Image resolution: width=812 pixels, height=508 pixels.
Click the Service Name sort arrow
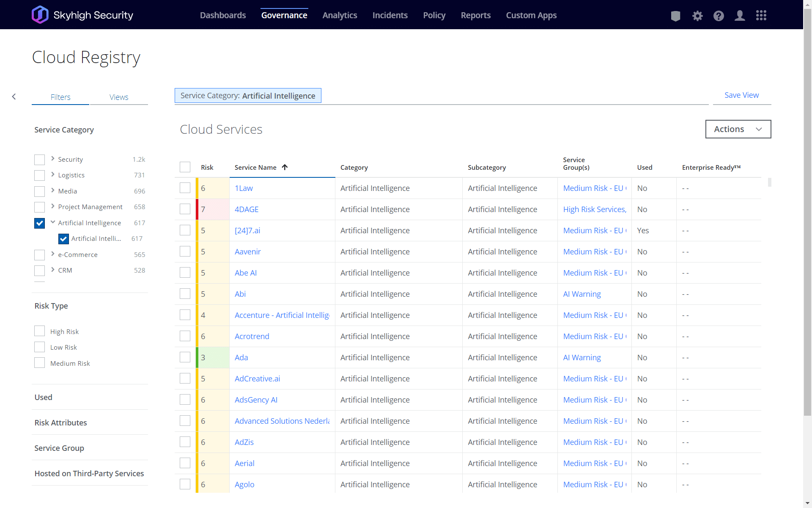click(x=285, y=167)
